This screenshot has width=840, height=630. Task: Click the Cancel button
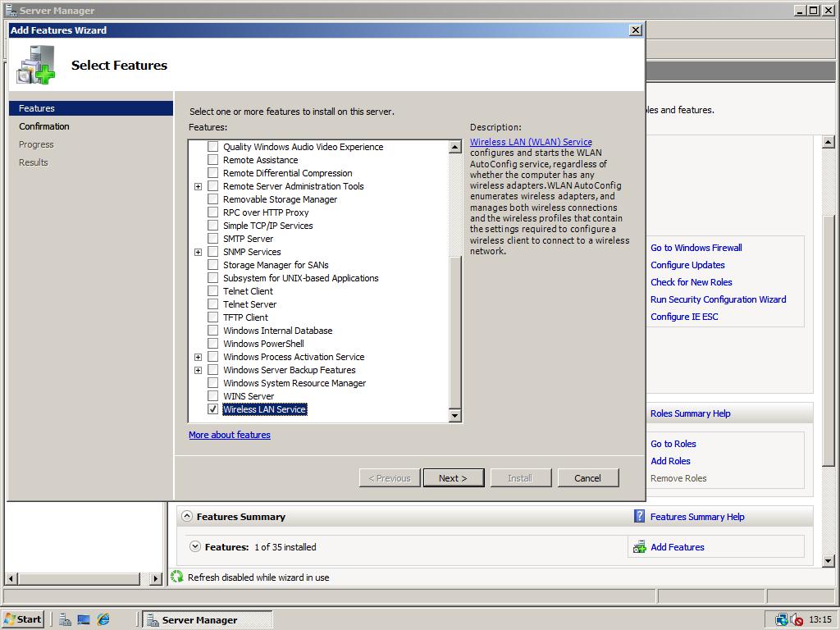pyautogui.click(x=587, y=478)
